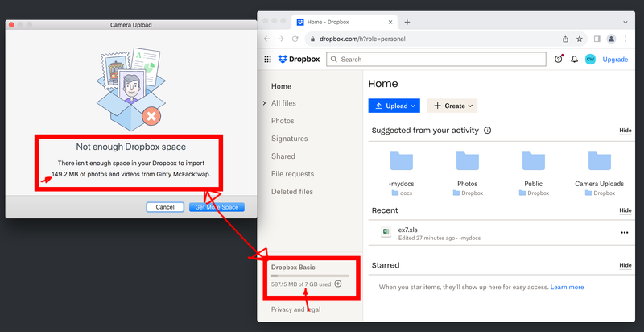Open the Create dropdown button
The width and height of the screenshot is (644, 332).
coord(452,106)
